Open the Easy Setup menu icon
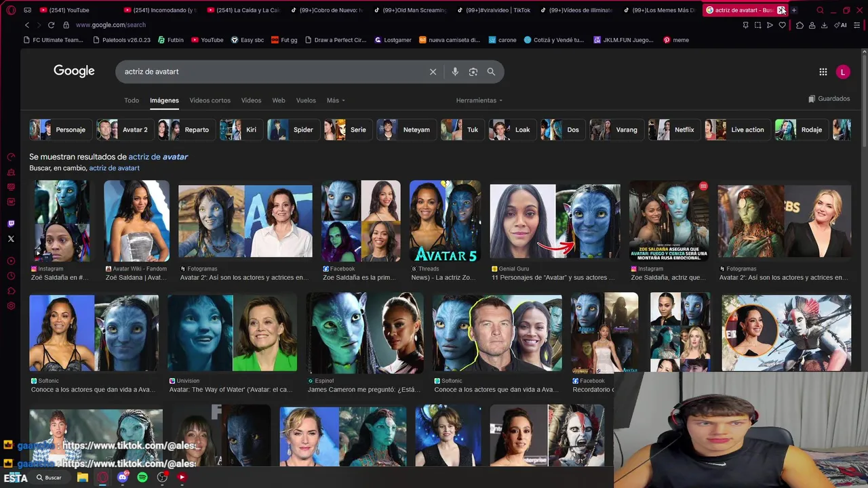The width and height of the screenshot is (868, 488). 857,25
